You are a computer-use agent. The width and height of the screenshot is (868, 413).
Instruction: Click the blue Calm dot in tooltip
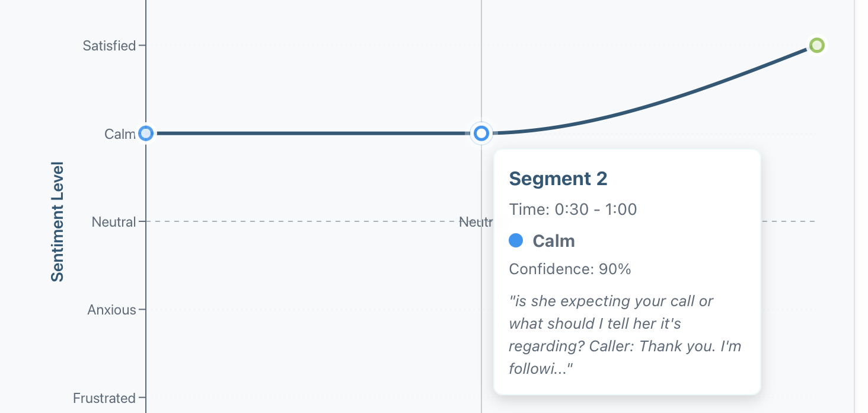coord(516,240)
